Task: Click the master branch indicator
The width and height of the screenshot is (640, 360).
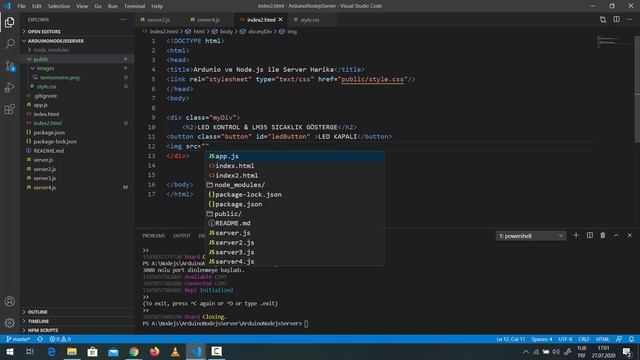Action: coord(18,339)
